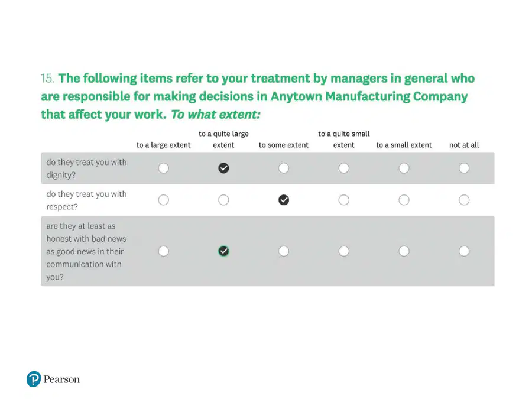Select 'to a small extent' for respect

(404, 200)
